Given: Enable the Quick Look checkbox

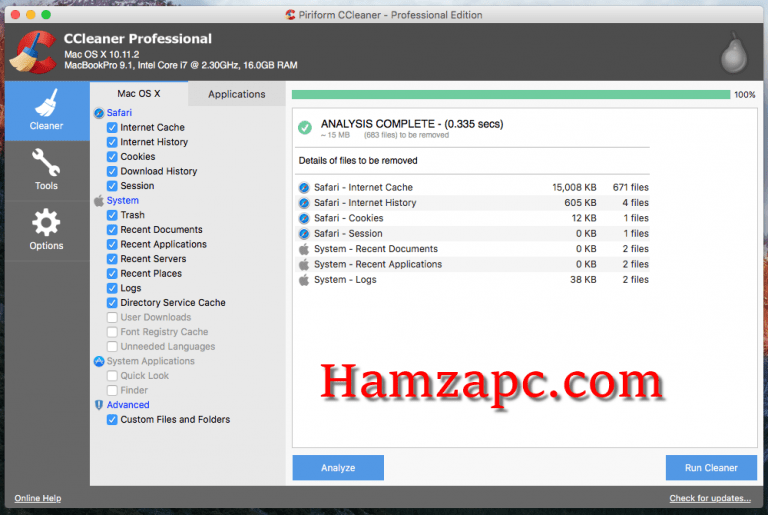Looking at the screenshot, I should click(x=112, y=376).
